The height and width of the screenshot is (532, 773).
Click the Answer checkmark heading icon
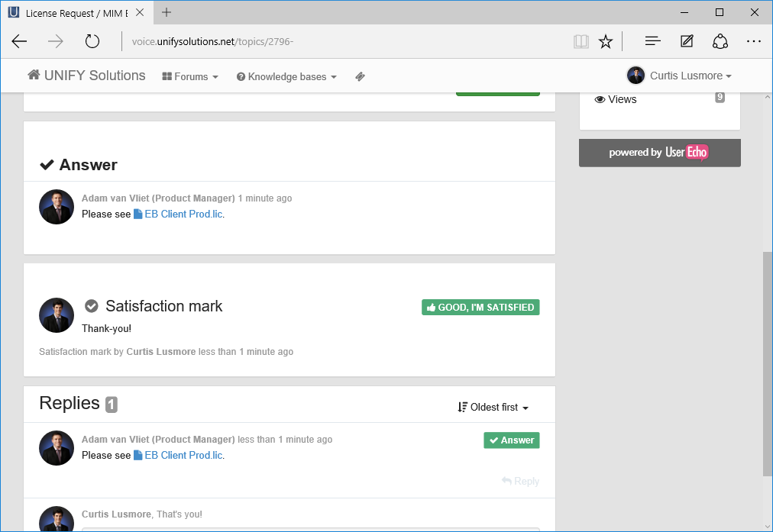[47, 165]
